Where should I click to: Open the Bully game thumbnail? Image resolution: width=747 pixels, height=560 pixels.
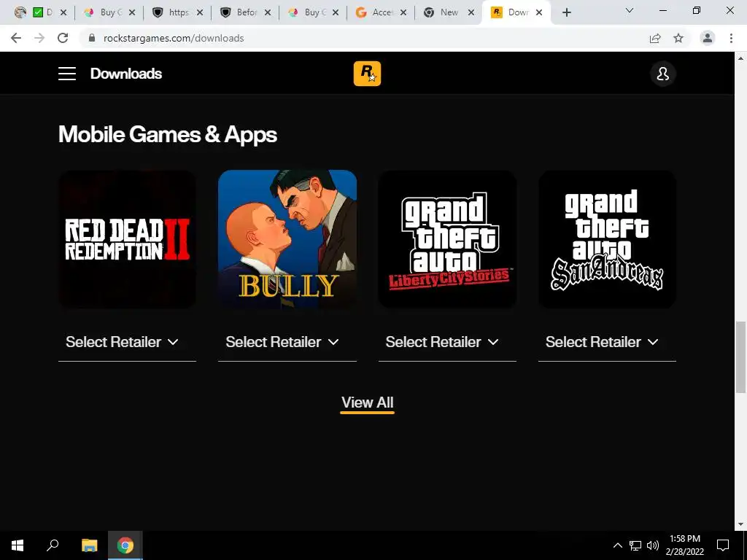[x=287, y=239]
